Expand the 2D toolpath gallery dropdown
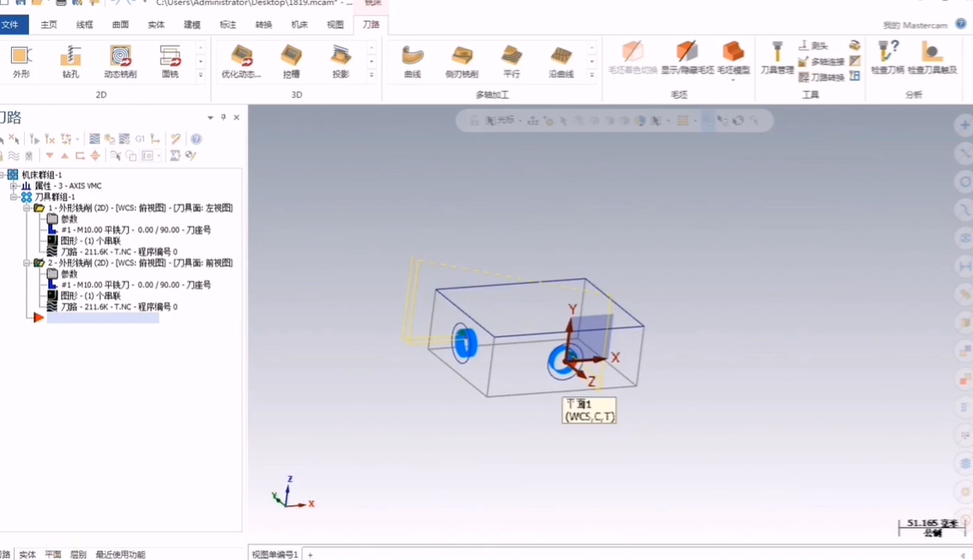The height and width of the screenshot is (560, 973). (201, 75)
